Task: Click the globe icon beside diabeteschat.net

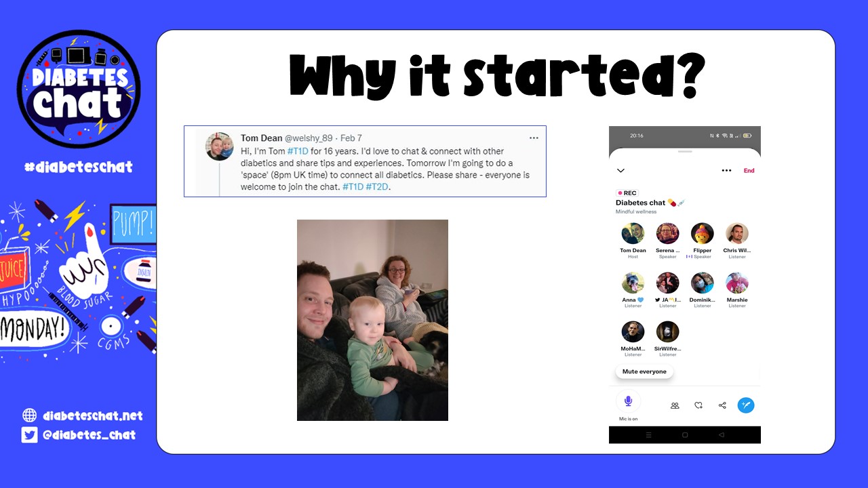Action: [29, 415]
